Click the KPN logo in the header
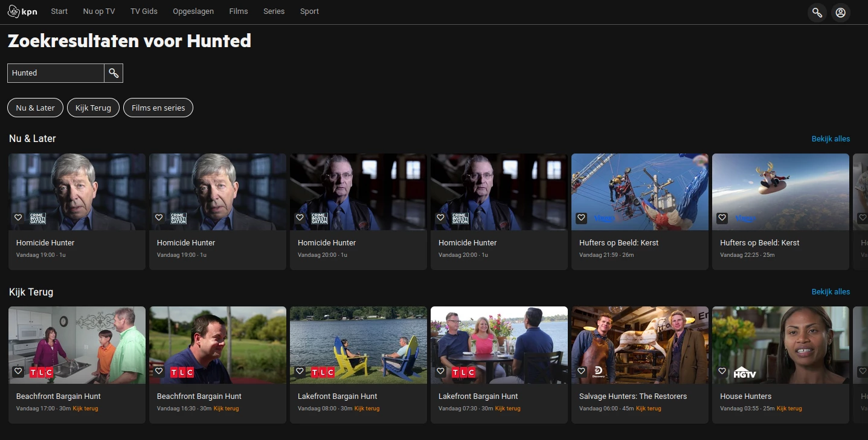The height and width of the screenshot is (440, 868). point(22,11)
